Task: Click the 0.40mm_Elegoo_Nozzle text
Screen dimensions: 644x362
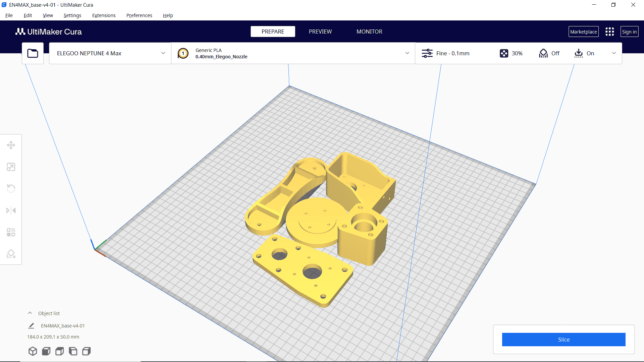Action: tap(221, 57)
